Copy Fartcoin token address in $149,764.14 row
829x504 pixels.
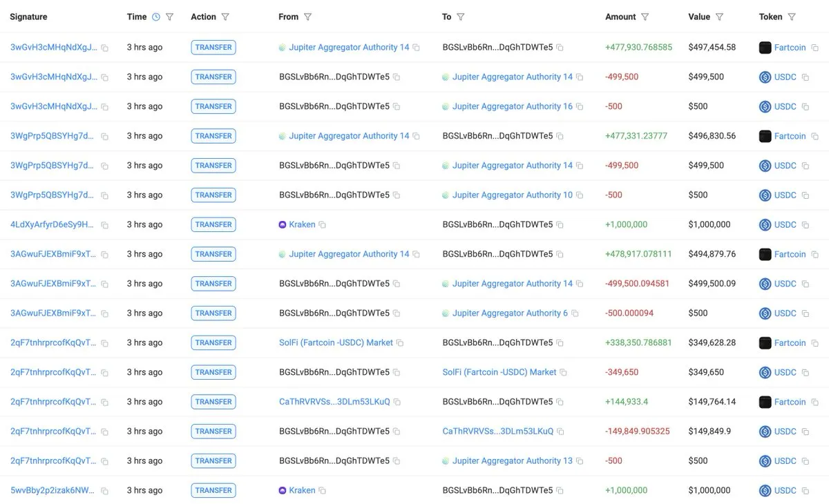815,402
